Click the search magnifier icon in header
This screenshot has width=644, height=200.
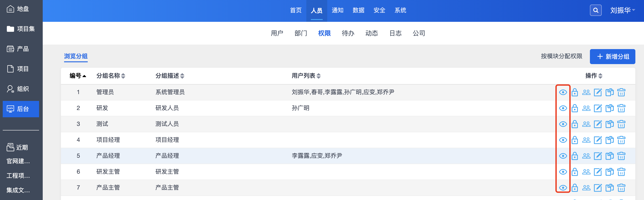(596, 10)
